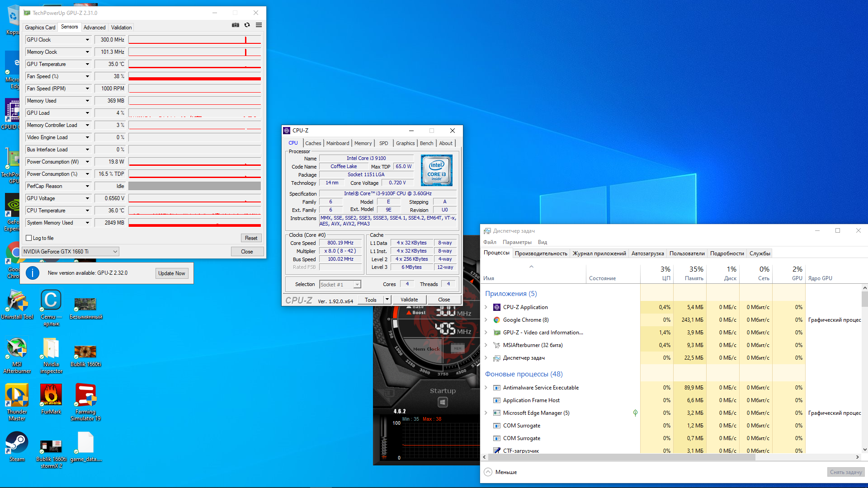Open CPU-Z Tools dropdown arrow
The image size is (868, 488).
tap(387, 300)
